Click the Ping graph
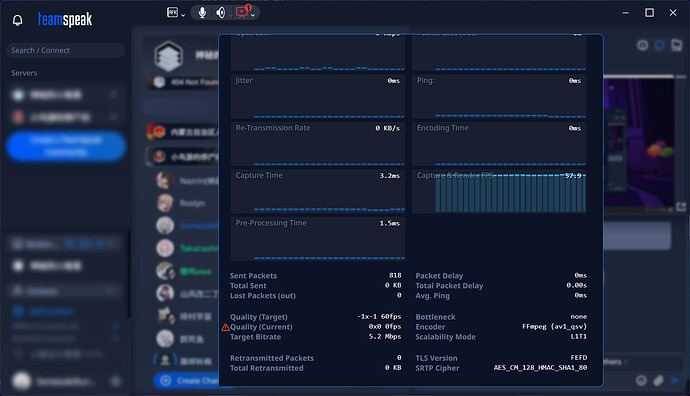 pos(499,97)
